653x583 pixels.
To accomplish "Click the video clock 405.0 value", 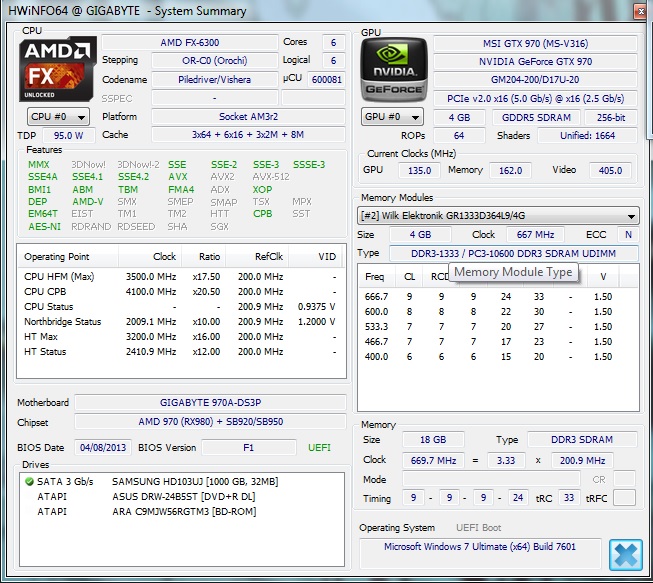I will [x=610, y=170].
